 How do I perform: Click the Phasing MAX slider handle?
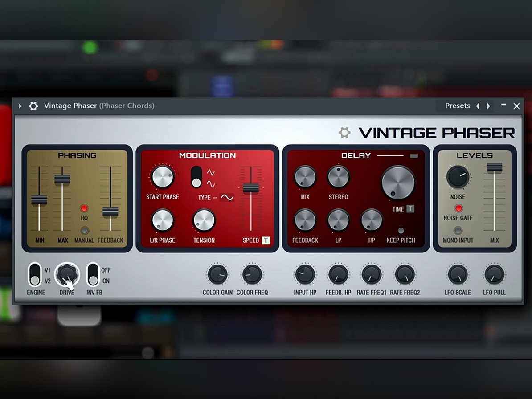[62, 179]
